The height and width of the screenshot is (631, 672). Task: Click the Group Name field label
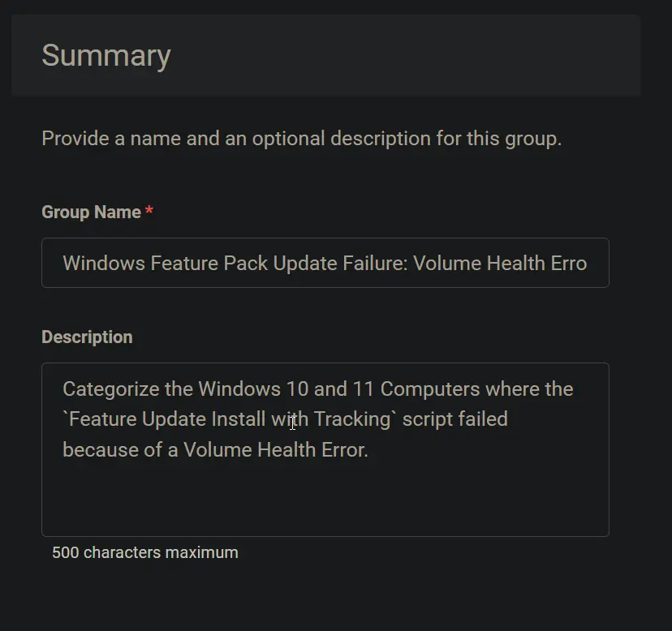pos(91,212)
